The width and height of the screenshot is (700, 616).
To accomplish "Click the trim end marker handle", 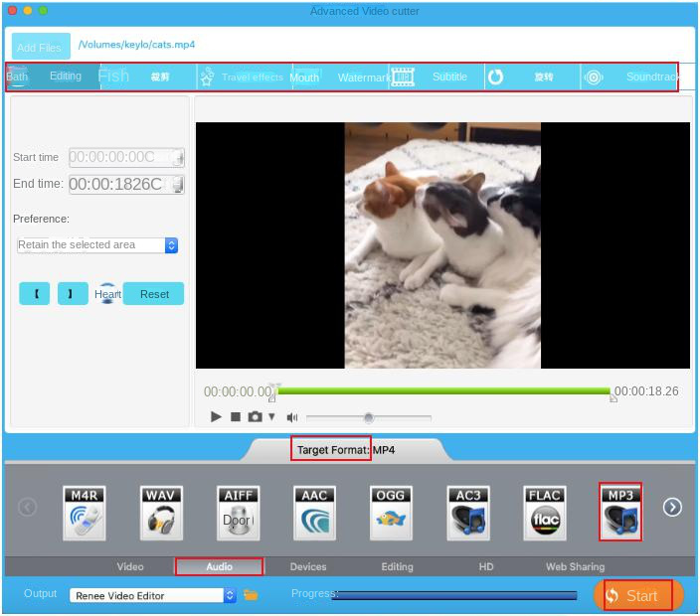I will [613, 397].
